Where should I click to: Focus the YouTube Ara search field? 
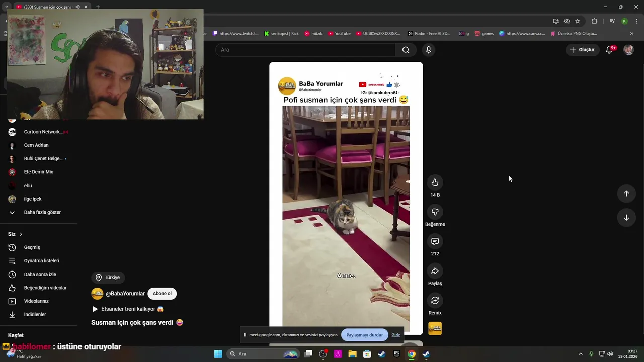[305, 50]
